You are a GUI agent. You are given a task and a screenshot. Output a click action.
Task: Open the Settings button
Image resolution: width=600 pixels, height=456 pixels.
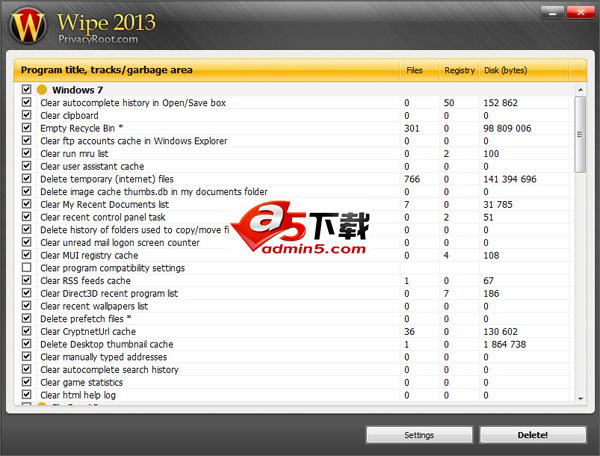pyautogui.click(x=419, y=435)
